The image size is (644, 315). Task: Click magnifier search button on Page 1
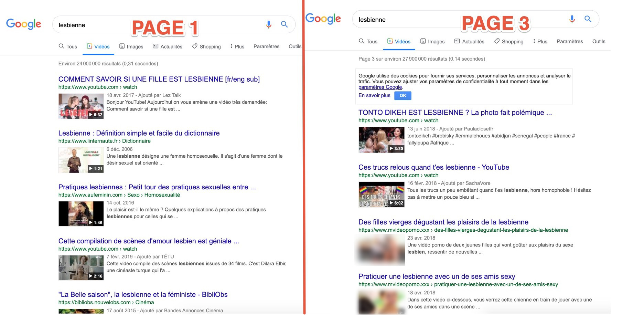point(284,24)
